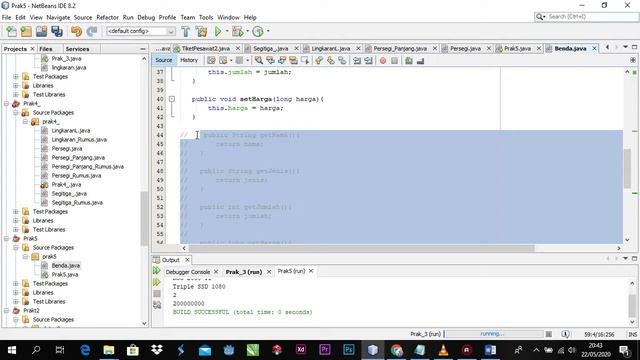Open File Explorer from taskbar
Image resolution: width=640 pixels, height=360 pixels.
coord(109,350)
